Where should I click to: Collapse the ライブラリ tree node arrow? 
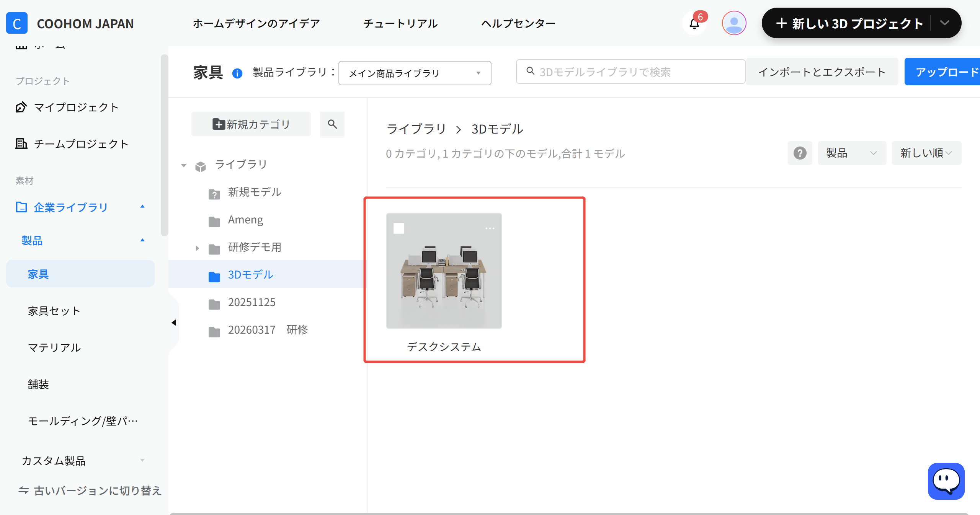[184, 166]
